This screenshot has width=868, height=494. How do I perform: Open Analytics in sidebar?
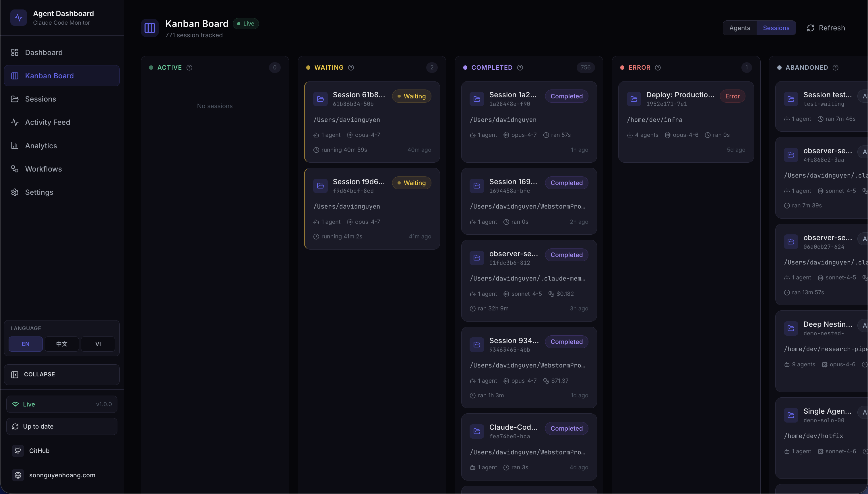(x=62, y=145)
